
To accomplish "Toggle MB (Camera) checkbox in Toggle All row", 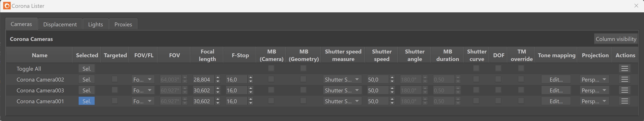I will click(x=271, y=68).
